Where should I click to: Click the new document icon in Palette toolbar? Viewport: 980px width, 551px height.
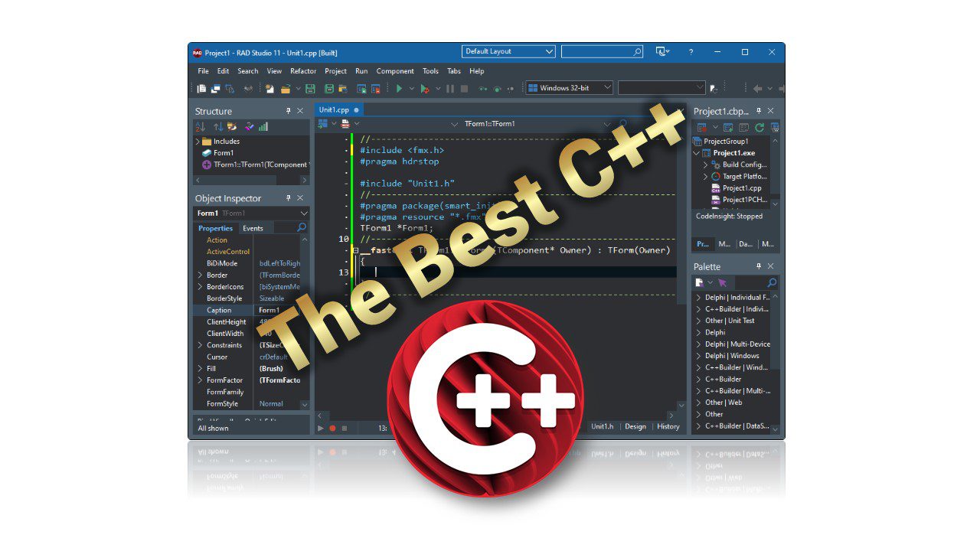pos(699,282)
